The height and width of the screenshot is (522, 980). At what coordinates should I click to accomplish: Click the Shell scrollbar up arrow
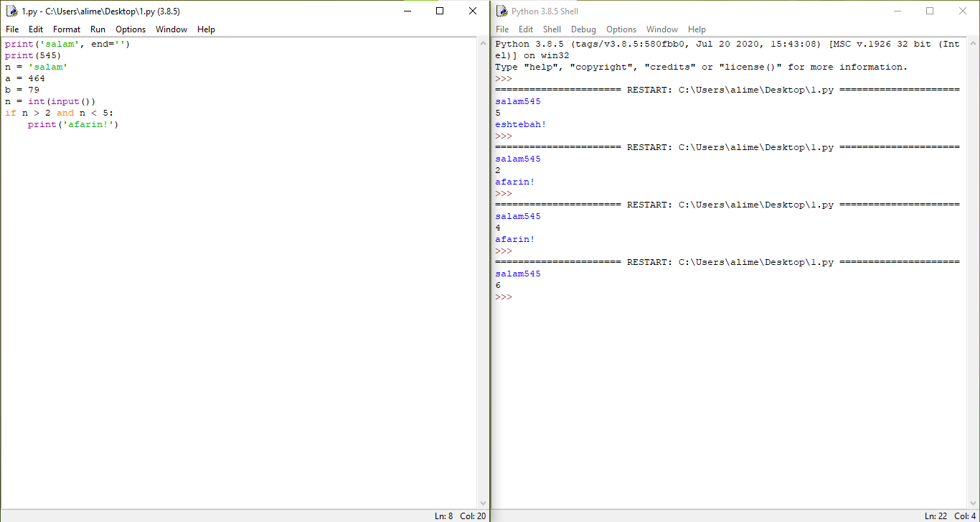(973, 44)
